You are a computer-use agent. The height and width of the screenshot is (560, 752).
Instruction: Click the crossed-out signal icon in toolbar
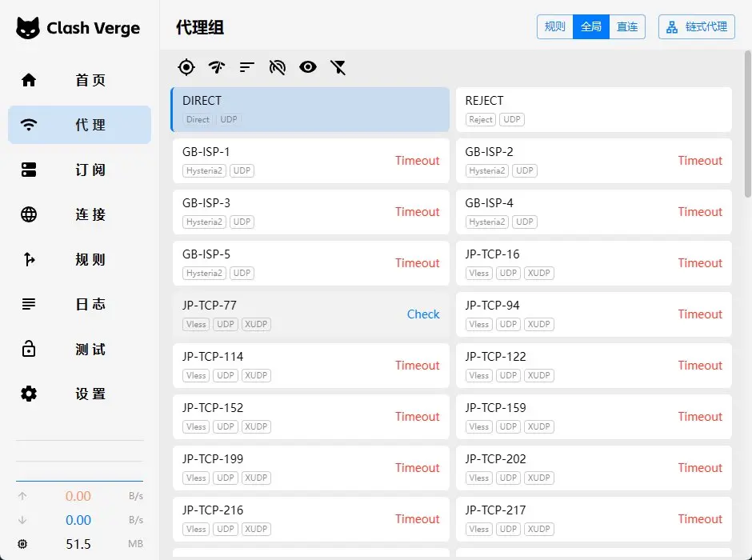(278, 67)
